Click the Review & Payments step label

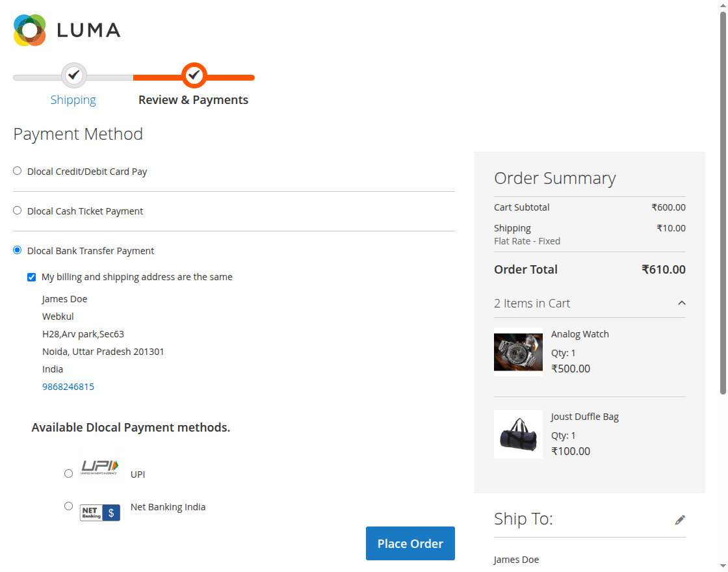pos(193,100)
